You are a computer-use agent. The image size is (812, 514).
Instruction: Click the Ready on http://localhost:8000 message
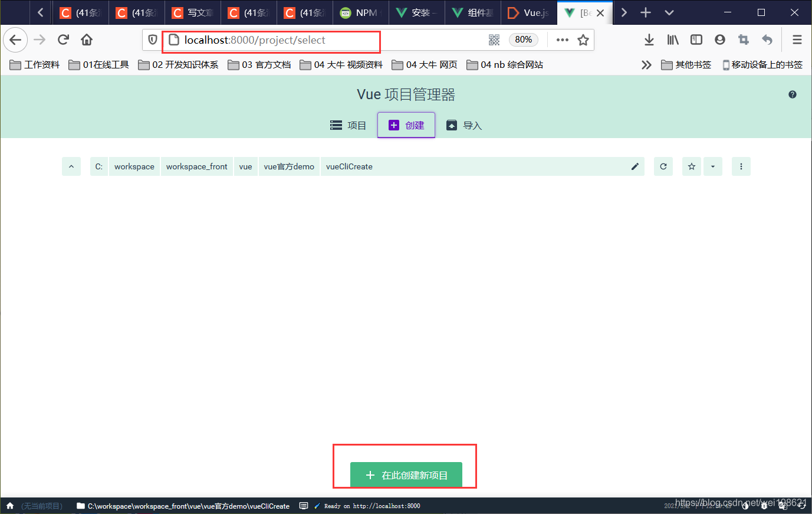pyautogui.click(x=367, y=506)
